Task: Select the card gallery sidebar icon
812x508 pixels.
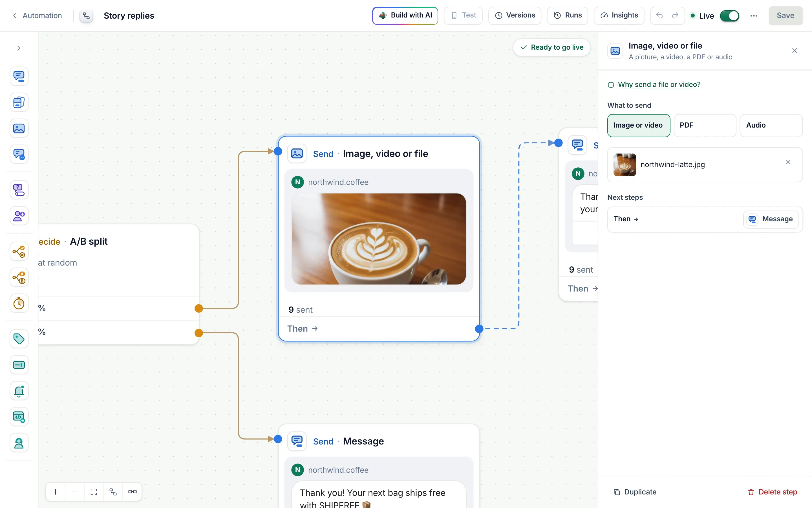Action: pyautogui.click(x=19, y=102)
